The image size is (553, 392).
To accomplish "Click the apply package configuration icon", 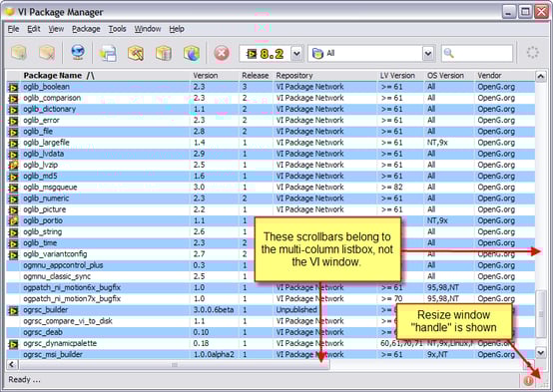I will [x=108, y=54].
